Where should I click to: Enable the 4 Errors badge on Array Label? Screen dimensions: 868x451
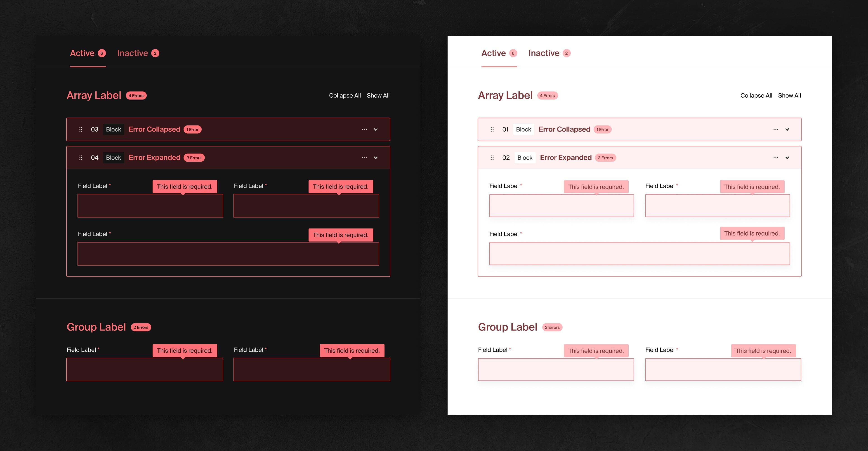click(x=136, y=95)
